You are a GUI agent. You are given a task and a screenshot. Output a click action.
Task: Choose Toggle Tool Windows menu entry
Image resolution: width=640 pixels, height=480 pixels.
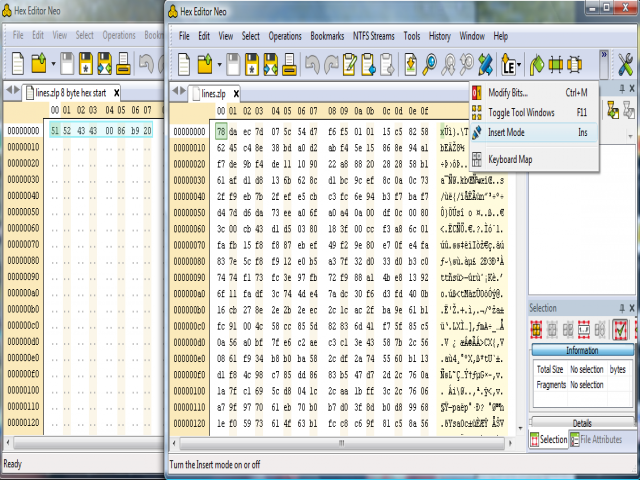521,112
